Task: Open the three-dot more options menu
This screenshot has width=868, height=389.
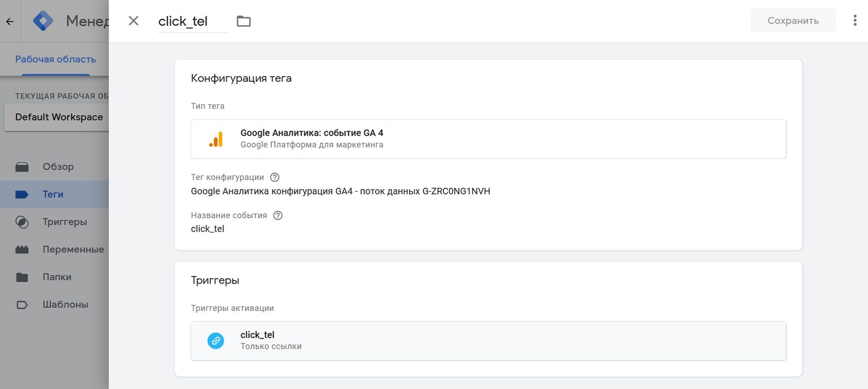Action: [855, 21]
